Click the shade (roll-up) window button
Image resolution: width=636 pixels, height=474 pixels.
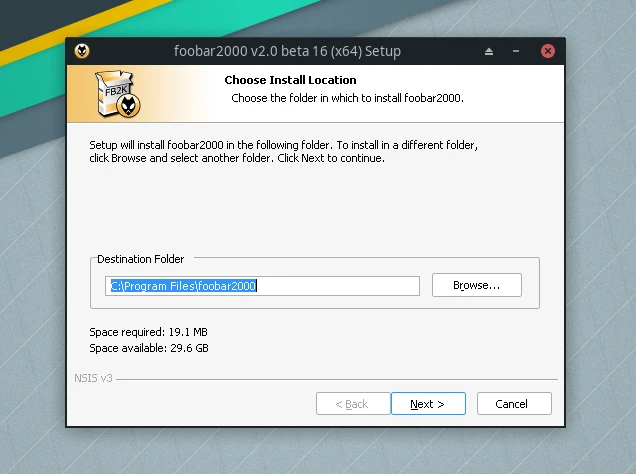[489, 51]
